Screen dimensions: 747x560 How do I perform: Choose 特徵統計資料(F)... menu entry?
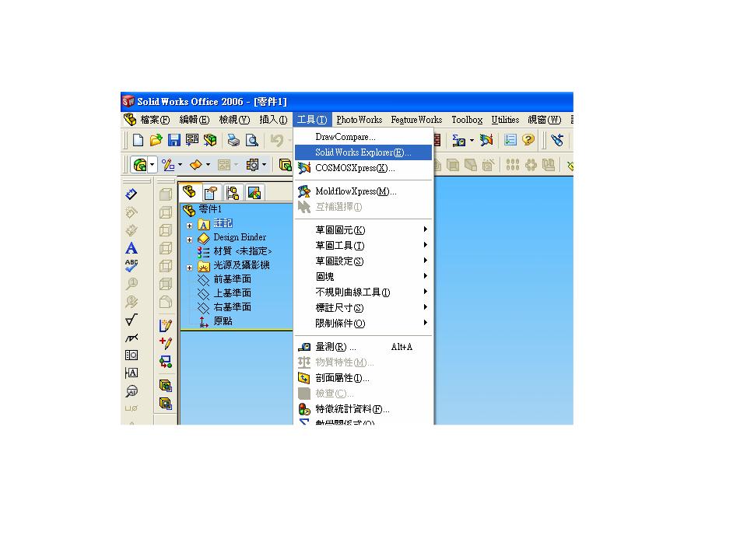tap(363, 409)
